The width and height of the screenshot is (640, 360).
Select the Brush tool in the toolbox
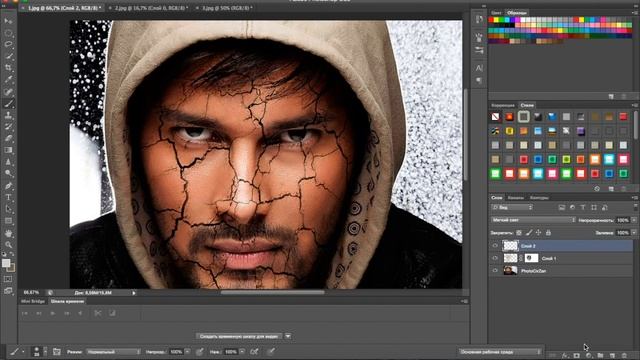8,104
